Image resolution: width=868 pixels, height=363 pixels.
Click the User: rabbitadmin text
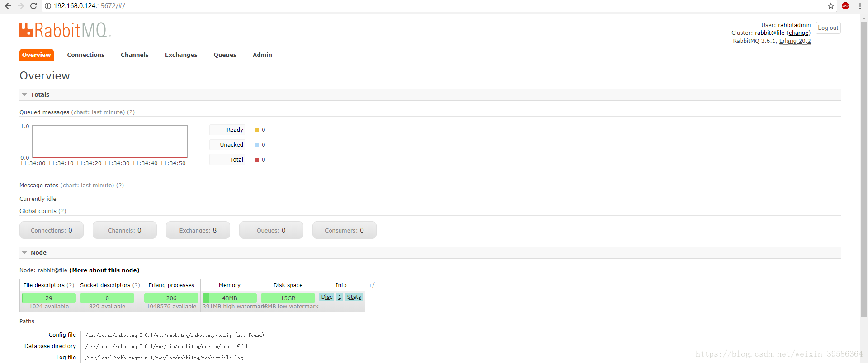[786, 25]
